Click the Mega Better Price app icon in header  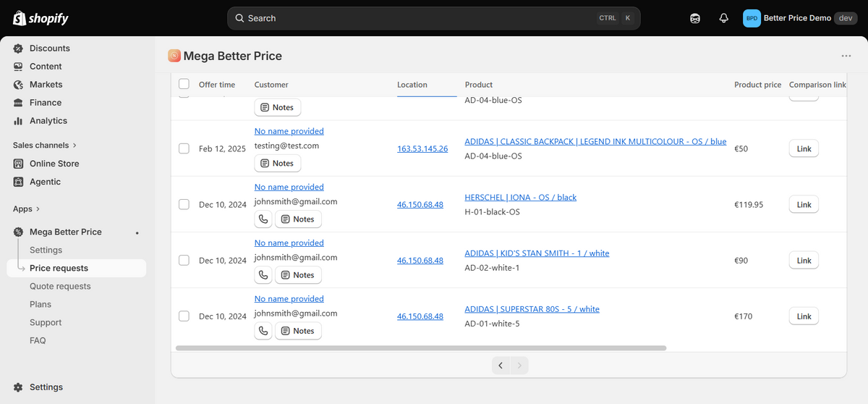coord(174,56)
